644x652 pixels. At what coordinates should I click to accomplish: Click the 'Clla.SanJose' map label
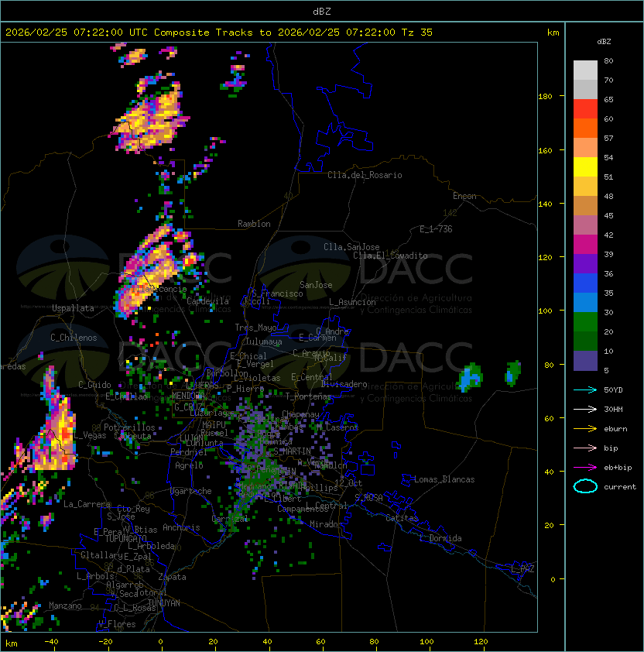(x=351, y=247)
